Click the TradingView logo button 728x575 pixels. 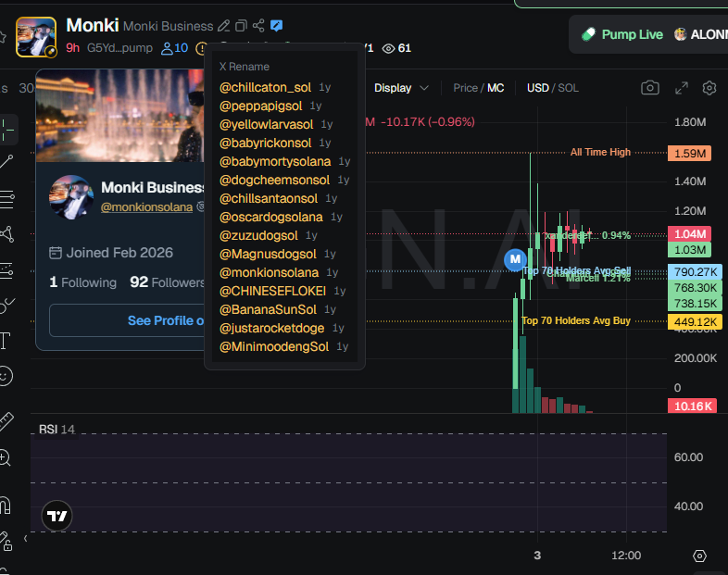point(57,516)
